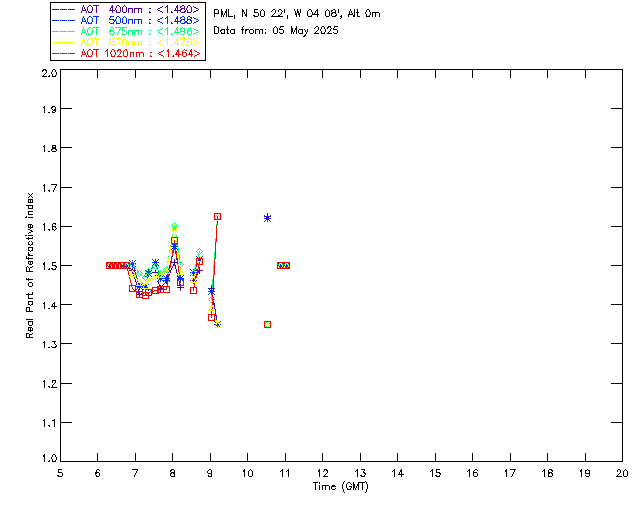Click the x-axis tick label 16
The height and width of the screenshot is (512, 640).
pos(472,473)
